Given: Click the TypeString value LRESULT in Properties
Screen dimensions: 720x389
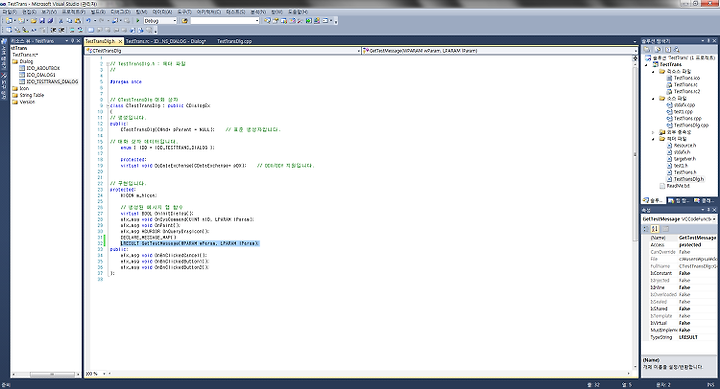Looking at the screenshot, I should point(688,337).
